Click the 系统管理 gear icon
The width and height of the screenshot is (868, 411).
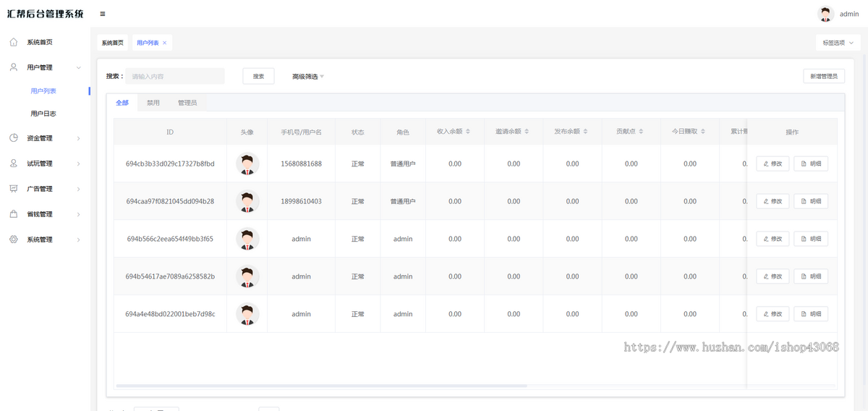(14, 240)
